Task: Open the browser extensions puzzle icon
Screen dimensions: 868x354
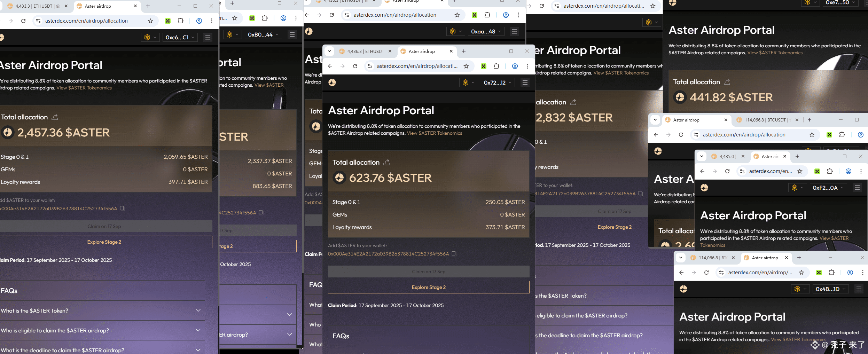Action: click(x=496, y=66)
